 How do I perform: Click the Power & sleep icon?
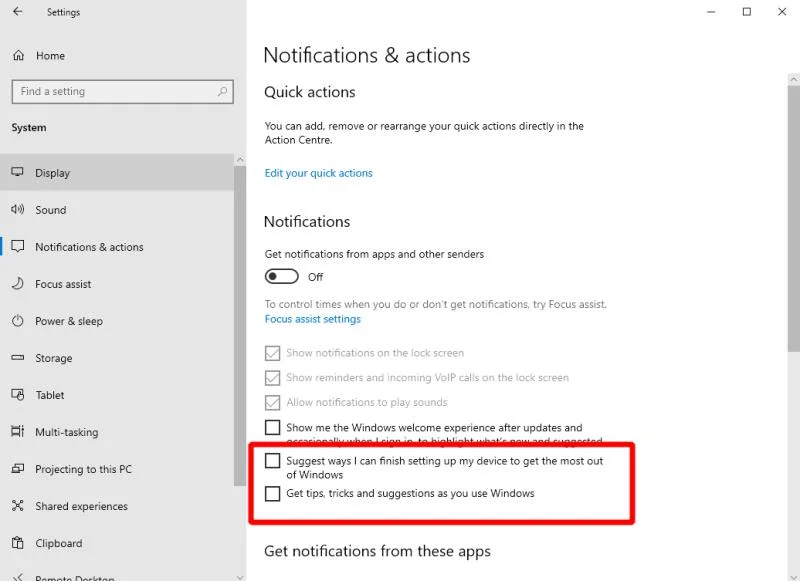17,320
